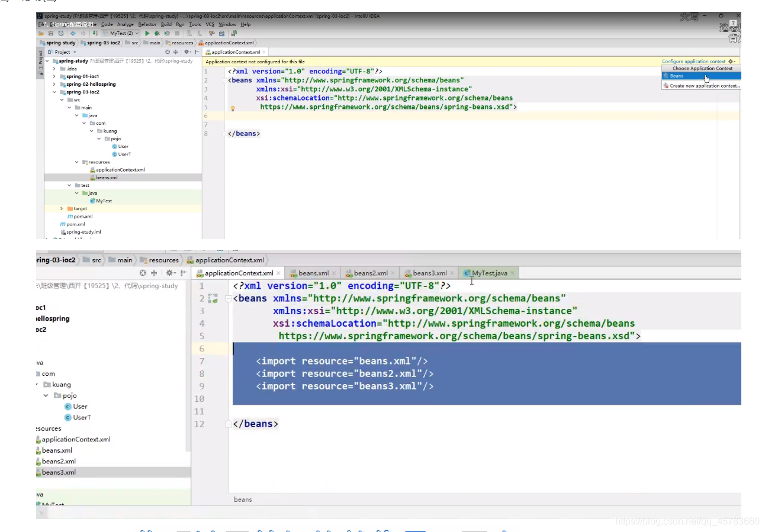Switch to beans2.xml tab in lower editor
765x532 pixels.
[x=371, y=273]
